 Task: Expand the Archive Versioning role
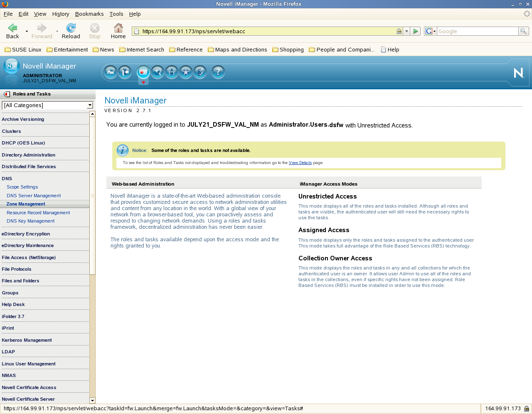(x=23, y=119)
